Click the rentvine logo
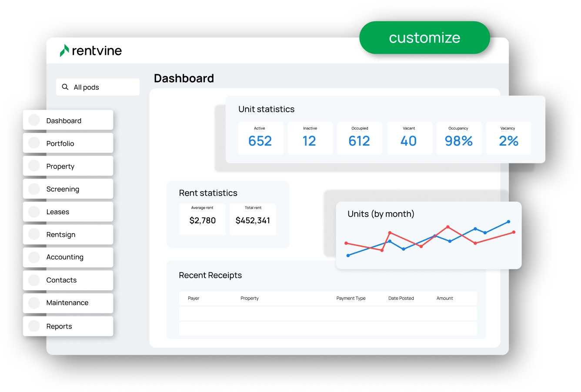This screenshot has width=581, height=392. click(x=90, y=50)
